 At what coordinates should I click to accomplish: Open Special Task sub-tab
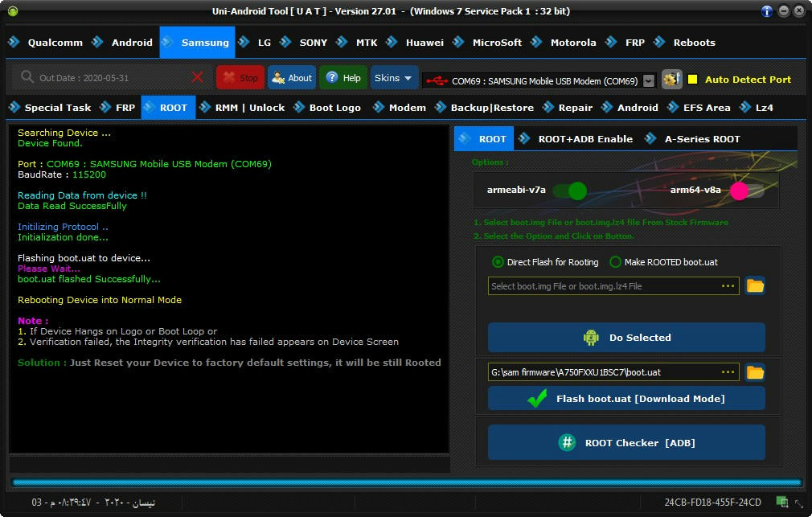(50, 108)
